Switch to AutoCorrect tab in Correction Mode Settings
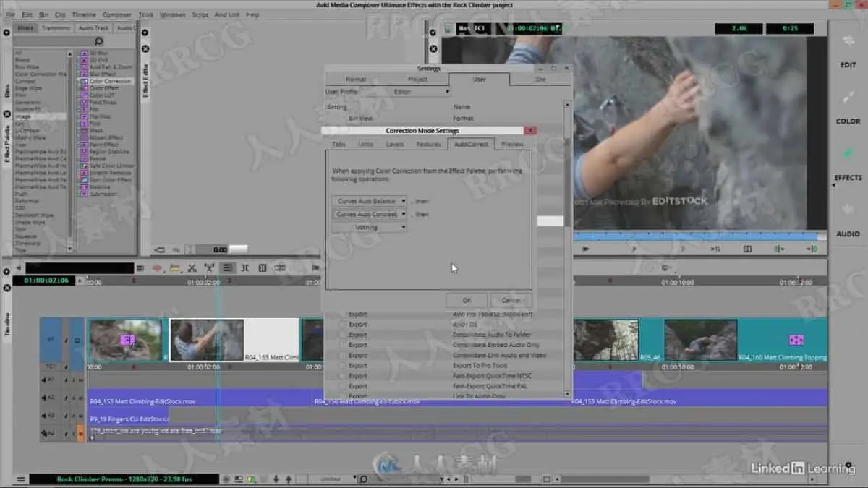868x488 pixels. [x=471, y=145]
